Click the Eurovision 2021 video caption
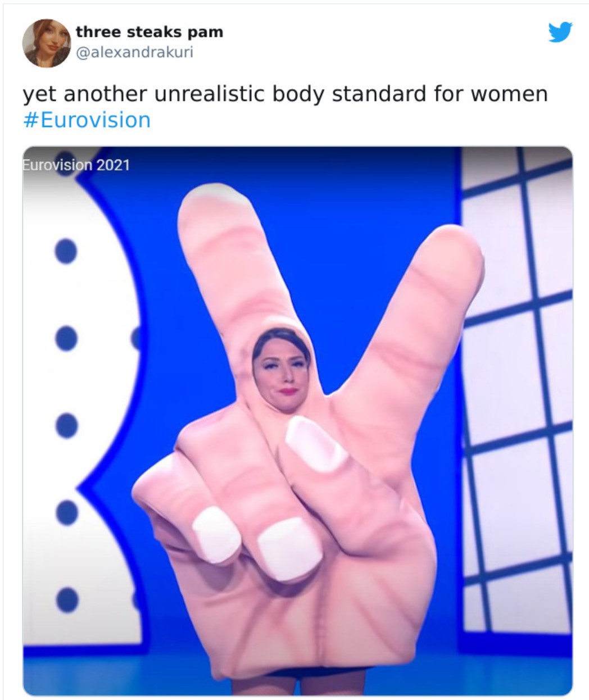The width and height of the screenshot is (589, 700). click(76, 165)
